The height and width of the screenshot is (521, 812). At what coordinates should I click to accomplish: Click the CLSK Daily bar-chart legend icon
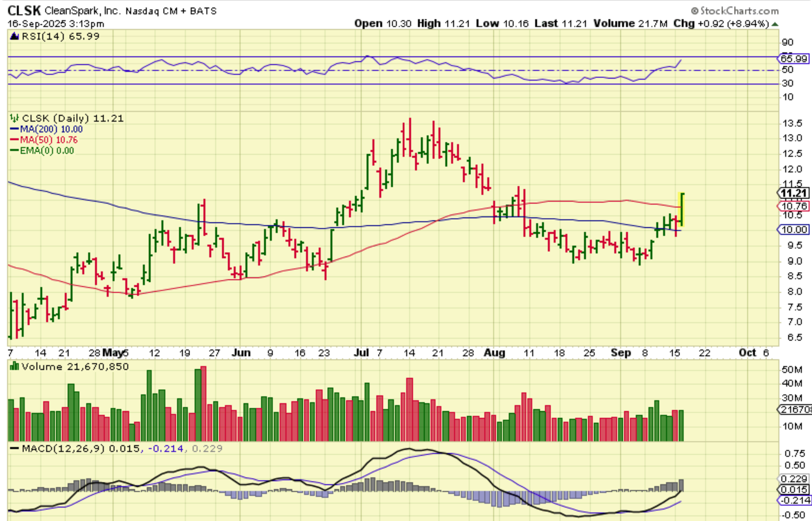14,118
